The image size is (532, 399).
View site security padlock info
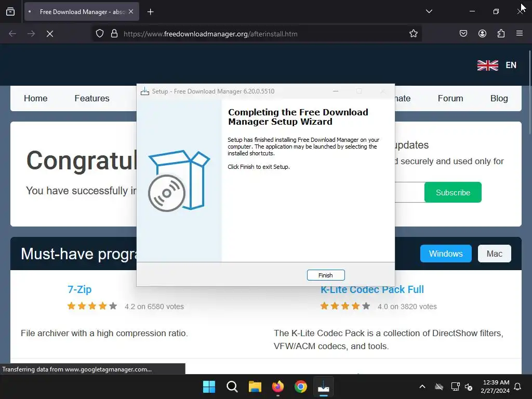pyautogui.click(x=114, y=34)
